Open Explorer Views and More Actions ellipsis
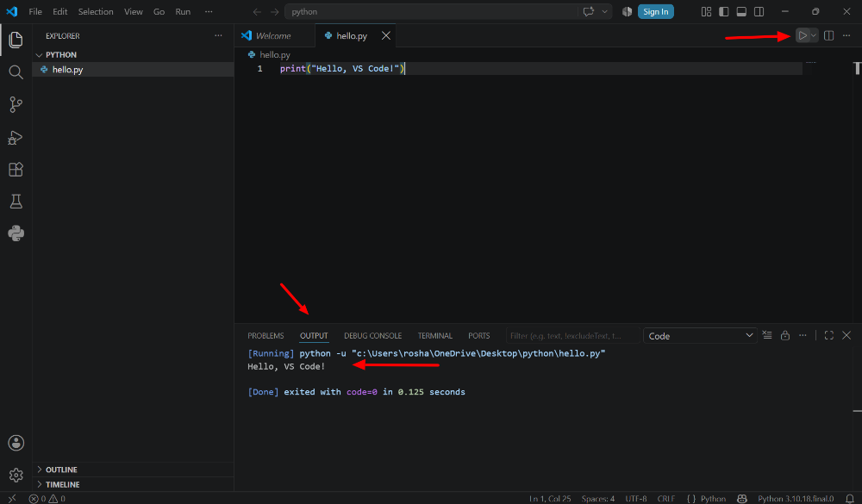The image size is (862, 504). (218, 35)
